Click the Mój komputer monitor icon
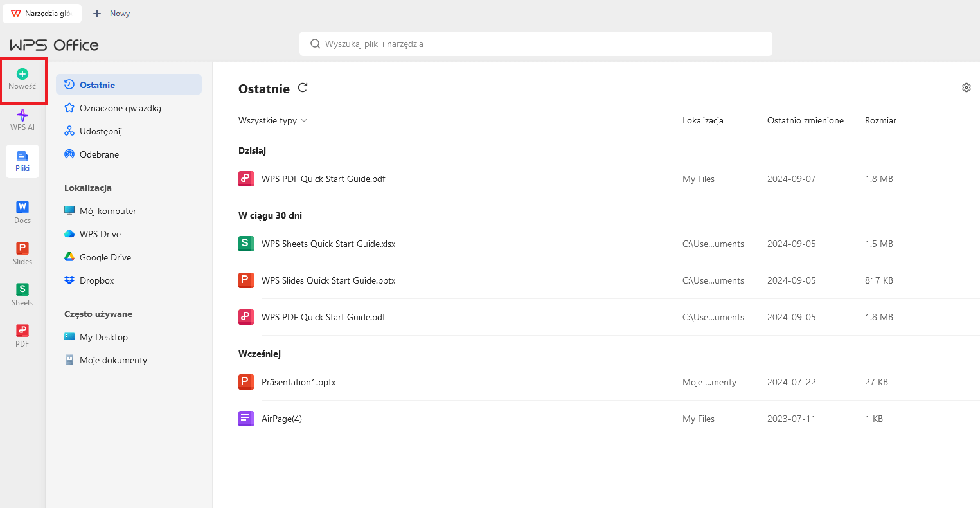 click(69, 211)
